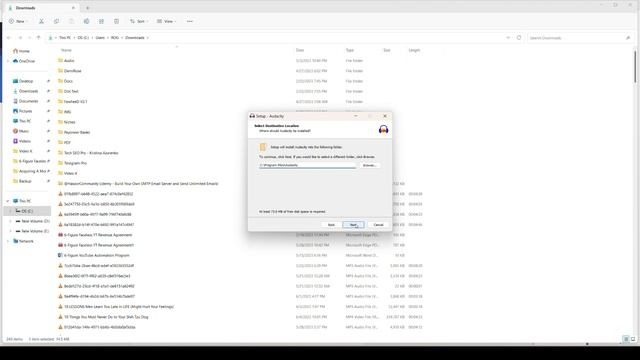Click the Refresh icon beside address bar
This screenshot has width=640, height=360.
tap(519, 38)
